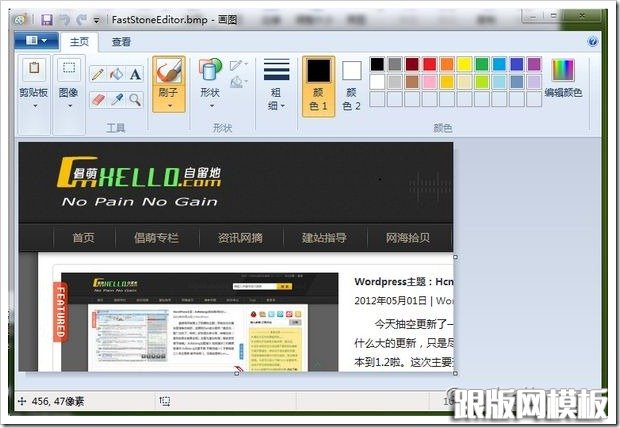
Task: Select the Color picker eyedropper
Action: click(116, 98)
